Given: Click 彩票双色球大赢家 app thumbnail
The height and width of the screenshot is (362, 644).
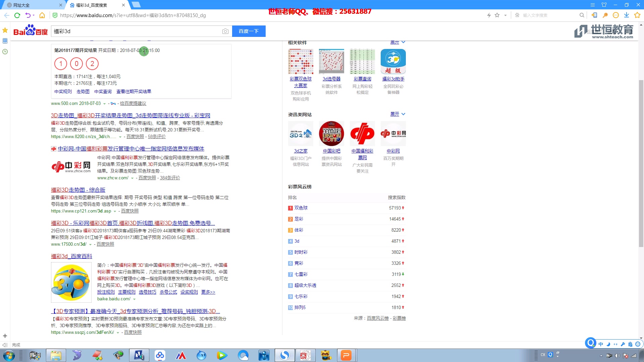Looking at the screenshot, I should pos(301,61).
